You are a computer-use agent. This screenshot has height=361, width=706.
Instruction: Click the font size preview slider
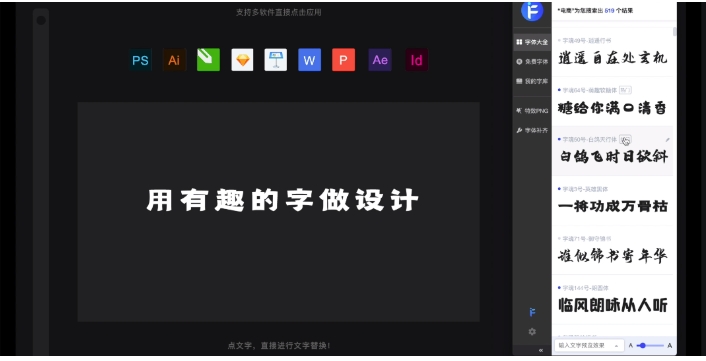[650, 345]
